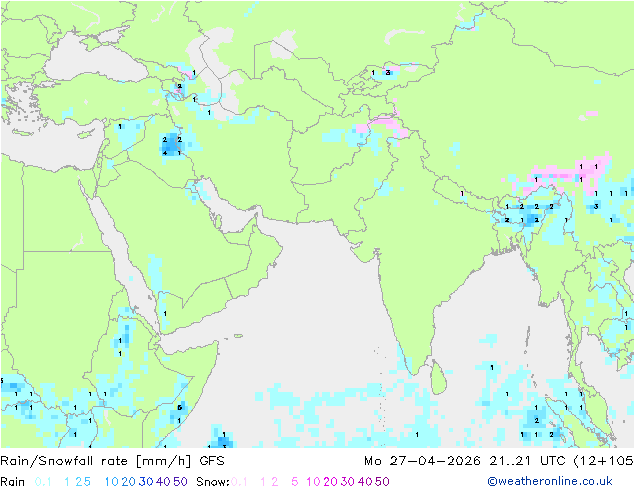Viewport: 634px width, 490px height.
Task: Select the snow legend value 30
Action: [348, 482]
